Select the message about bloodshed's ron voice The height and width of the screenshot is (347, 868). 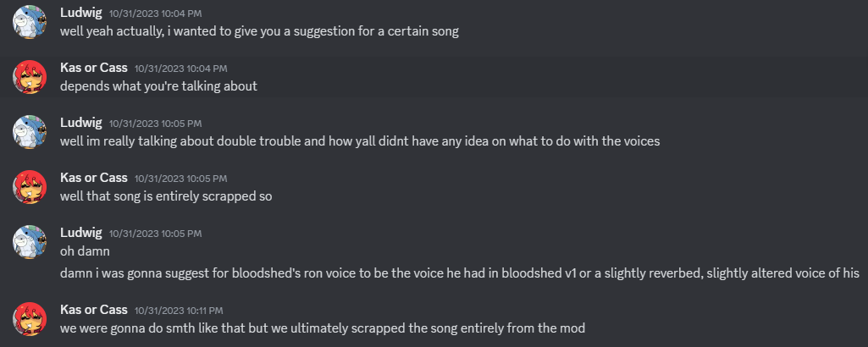460,273
